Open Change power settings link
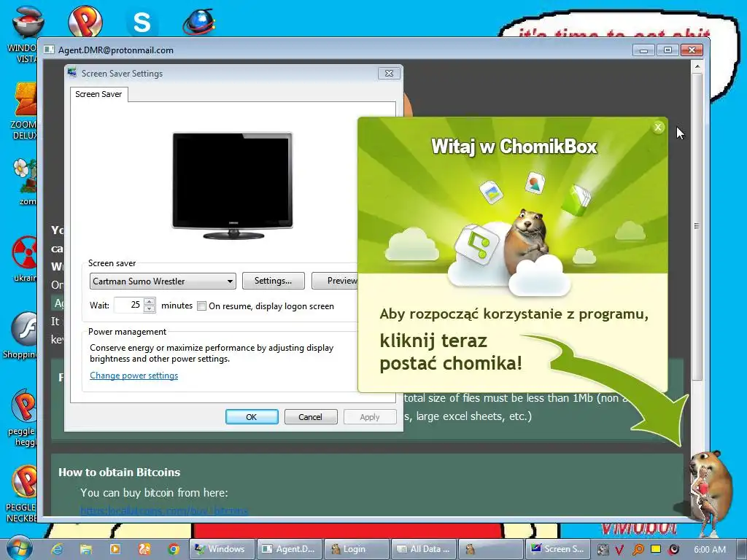747x560 pixels. [x=134, y=376]
